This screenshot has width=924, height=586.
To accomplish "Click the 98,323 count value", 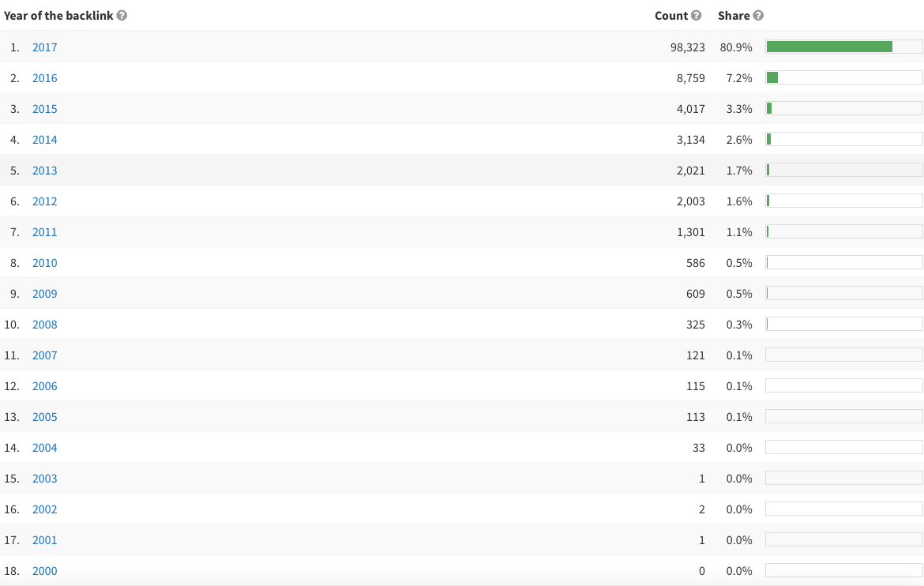I will pyautogui.click(x=687, y=47).
